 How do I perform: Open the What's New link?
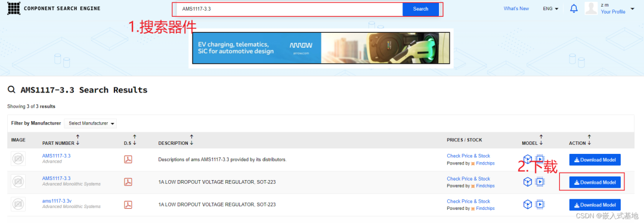[516, 8]
